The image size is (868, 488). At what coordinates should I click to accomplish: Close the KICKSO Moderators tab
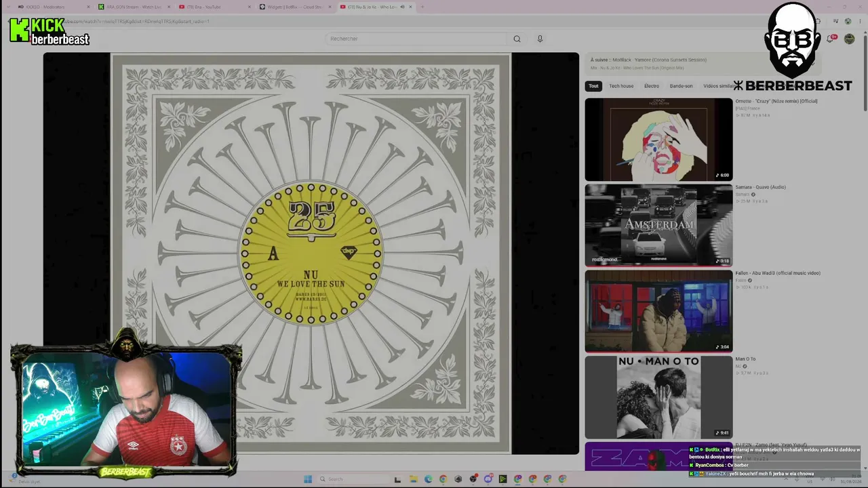(88, 7)
